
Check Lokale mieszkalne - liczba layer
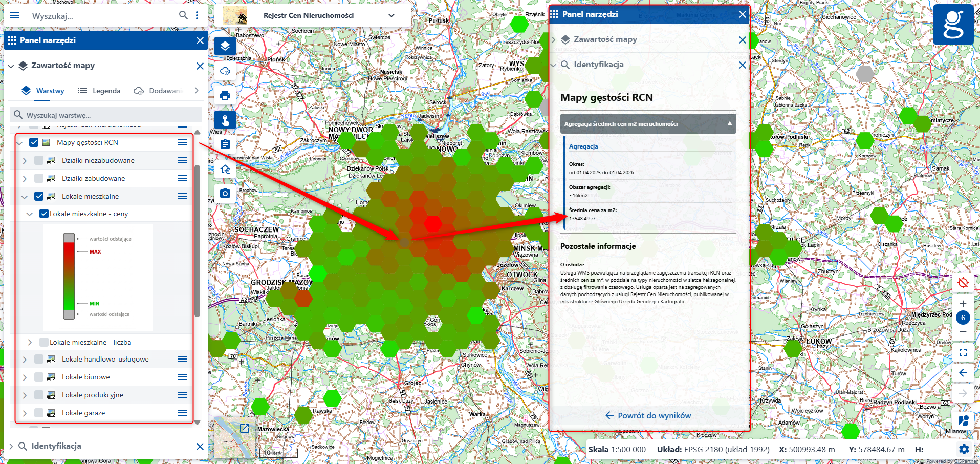[44, 342]
